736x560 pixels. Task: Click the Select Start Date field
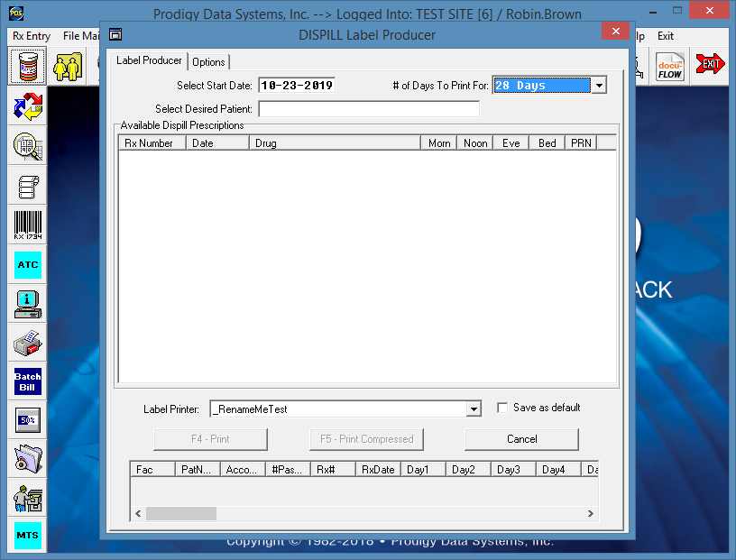point(297,86)
